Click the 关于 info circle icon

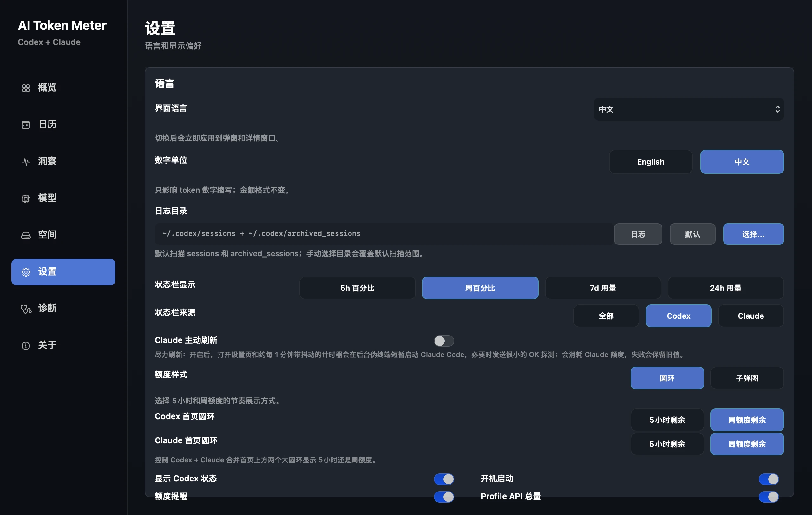pos(26,345)
